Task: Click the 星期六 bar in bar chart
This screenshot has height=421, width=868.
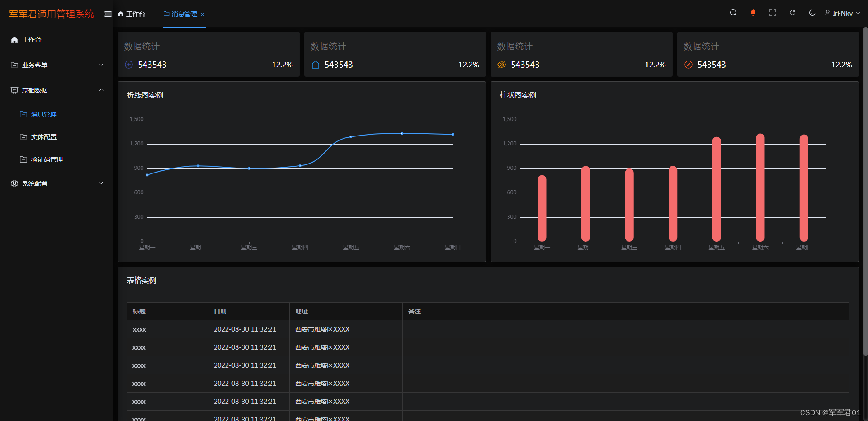Action: [x=760, y=187]
